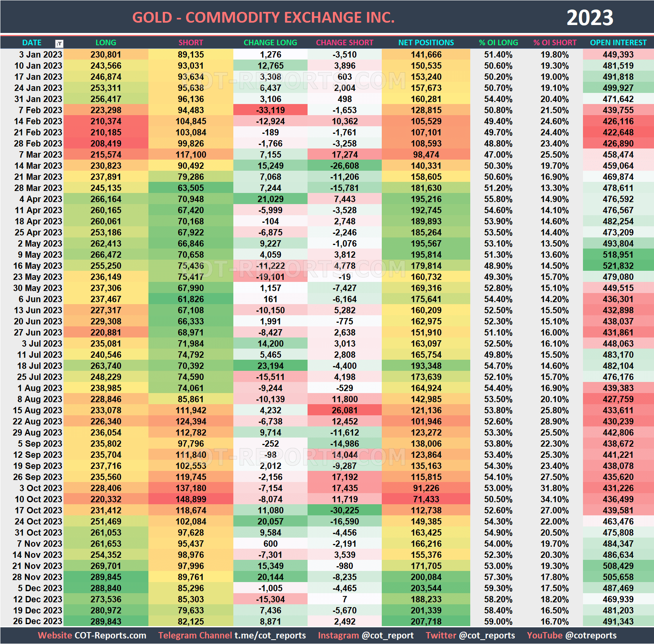This screenshot has height=644, width=654.
Task: Click the -33,119 change long cell
Action: [x=270, y=110]
